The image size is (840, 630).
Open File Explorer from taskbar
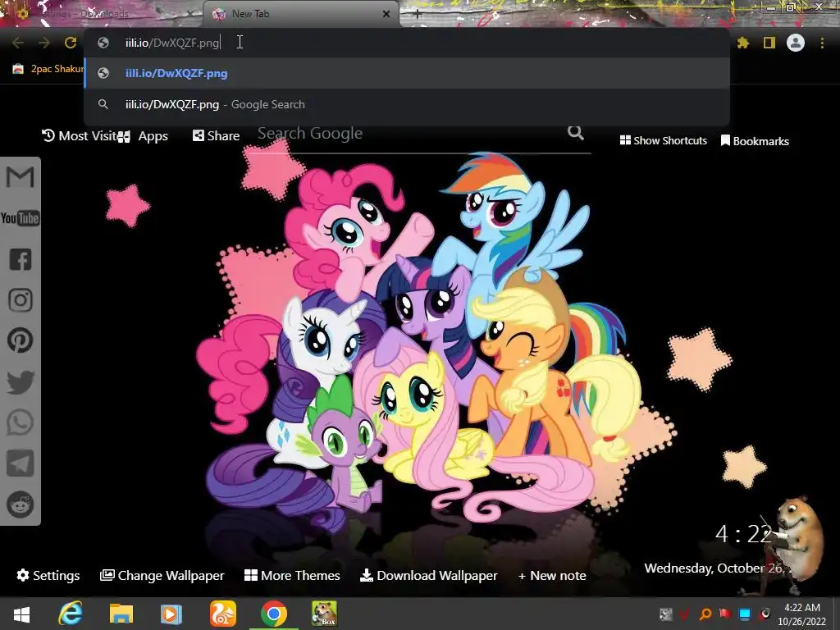pyautogui.click(x=121, y=614)
